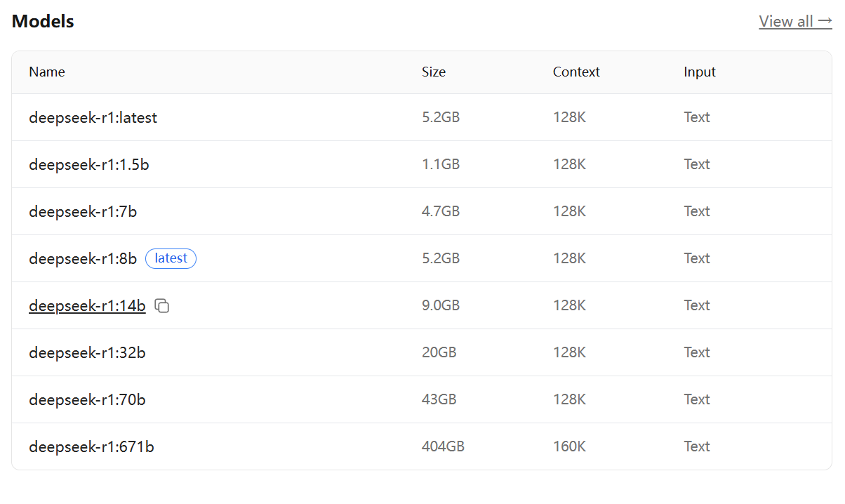Copy the deepseek-r1:14b model name

pyautogui.click(x=162, y=306)
